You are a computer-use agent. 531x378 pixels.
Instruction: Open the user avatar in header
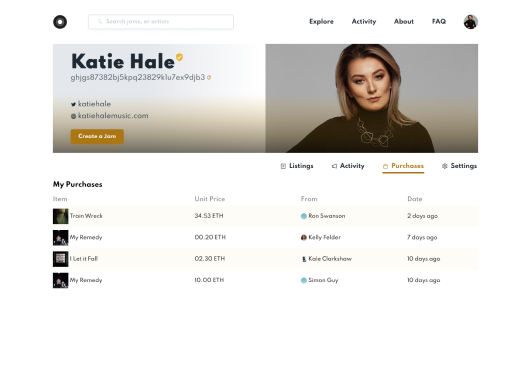(x=471, y=22)
